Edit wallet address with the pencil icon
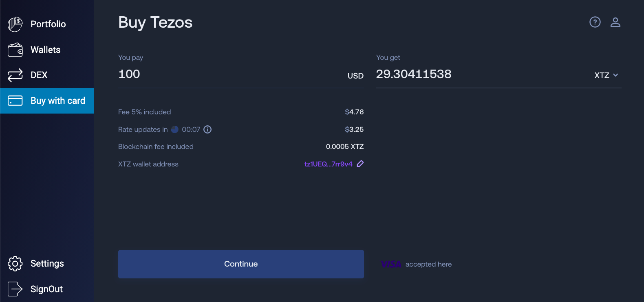 point(360,164)
